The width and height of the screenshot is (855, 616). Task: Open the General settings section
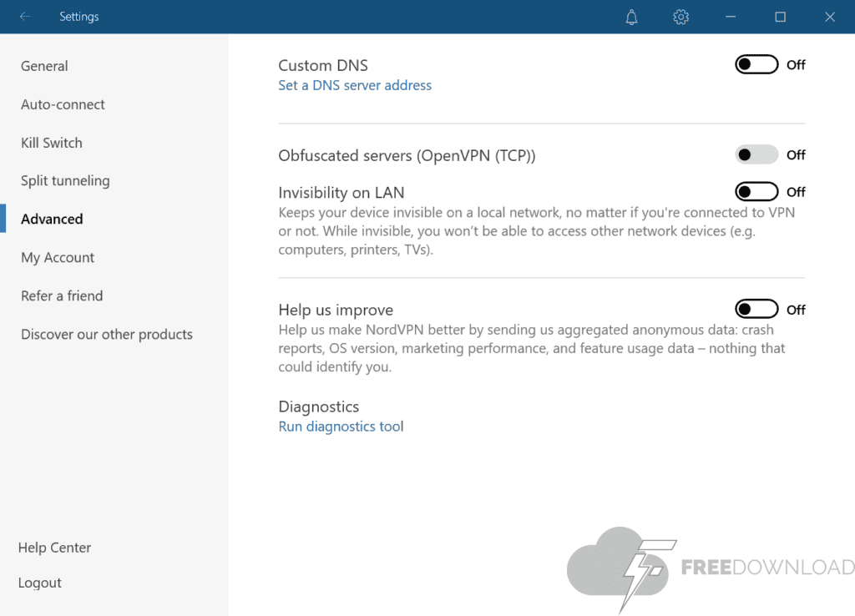pos(44,66)
